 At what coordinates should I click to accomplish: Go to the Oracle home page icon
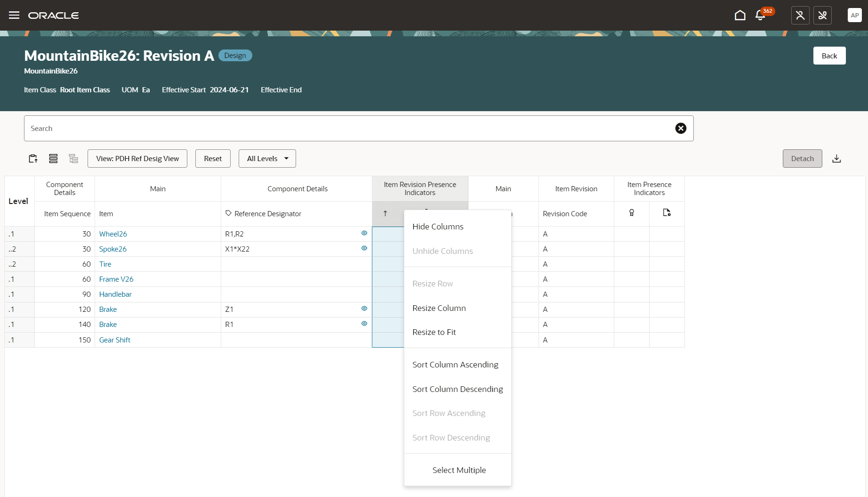tap(740, 15)
